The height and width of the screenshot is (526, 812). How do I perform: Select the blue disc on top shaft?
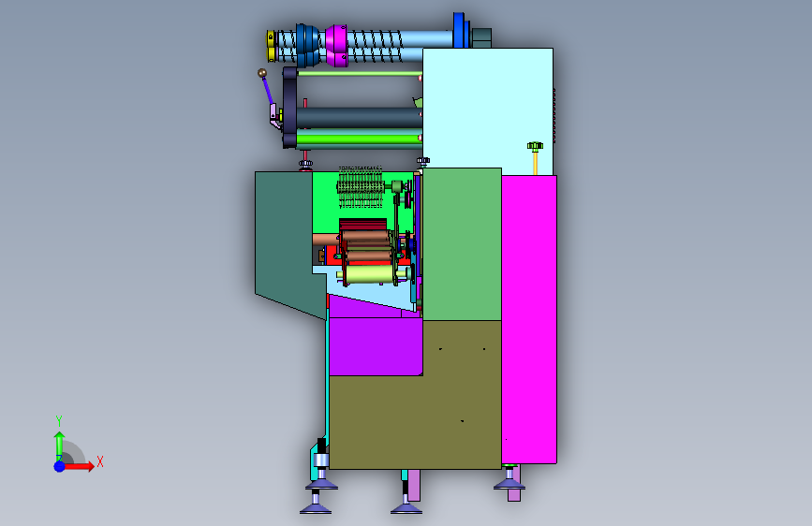click(459, 30)
